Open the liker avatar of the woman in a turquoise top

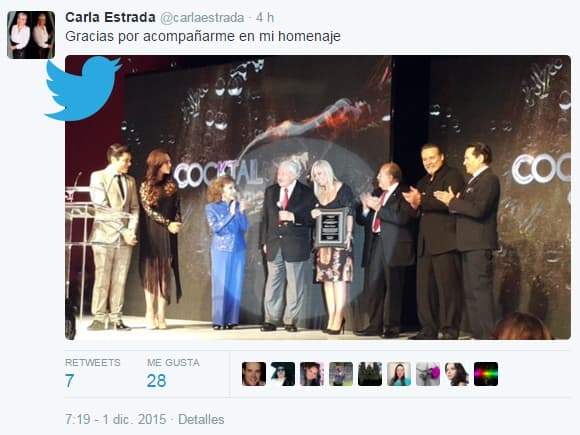399,374
